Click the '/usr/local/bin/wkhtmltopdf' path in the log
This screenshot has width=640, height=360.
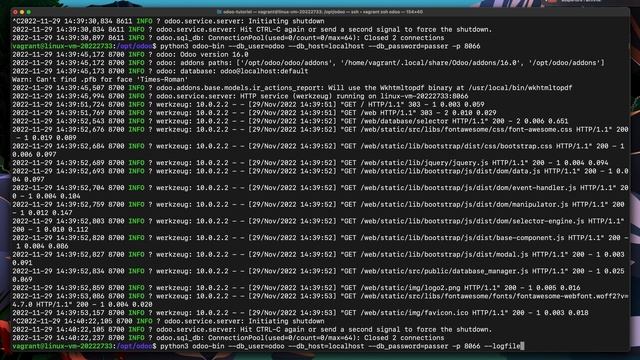pyautogui.click(x=520, y=88)
